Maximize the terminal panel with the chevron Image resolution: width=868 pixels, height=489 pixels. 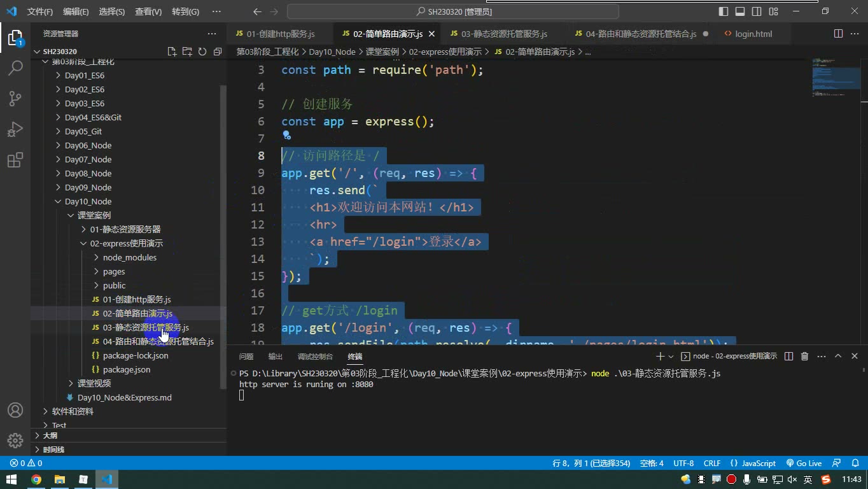click(x=838, y=356)
